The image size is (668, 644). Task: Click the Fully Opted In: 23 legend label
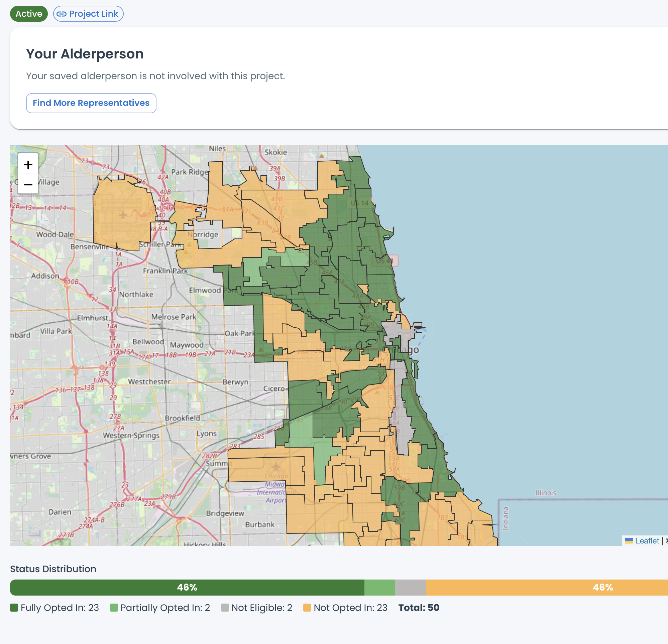pos(60,608)
